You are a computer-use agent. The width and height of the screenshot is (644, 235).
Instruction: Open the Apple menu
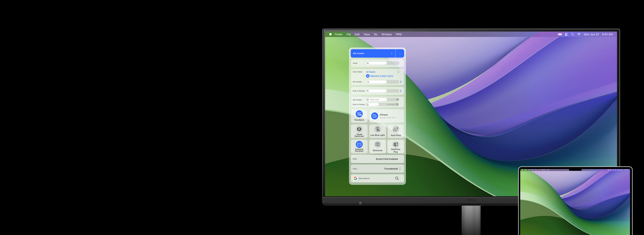coord(331,34)
